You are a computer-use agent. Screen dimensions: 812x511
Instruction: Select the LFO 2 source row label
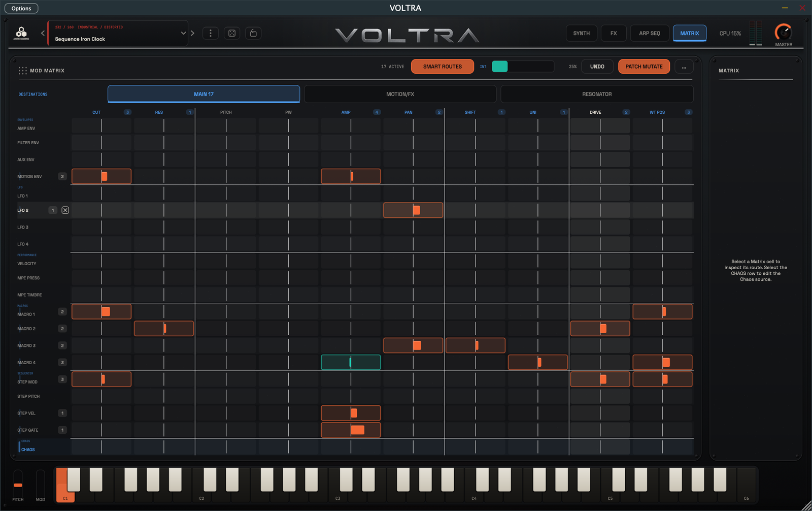(23, 210)
